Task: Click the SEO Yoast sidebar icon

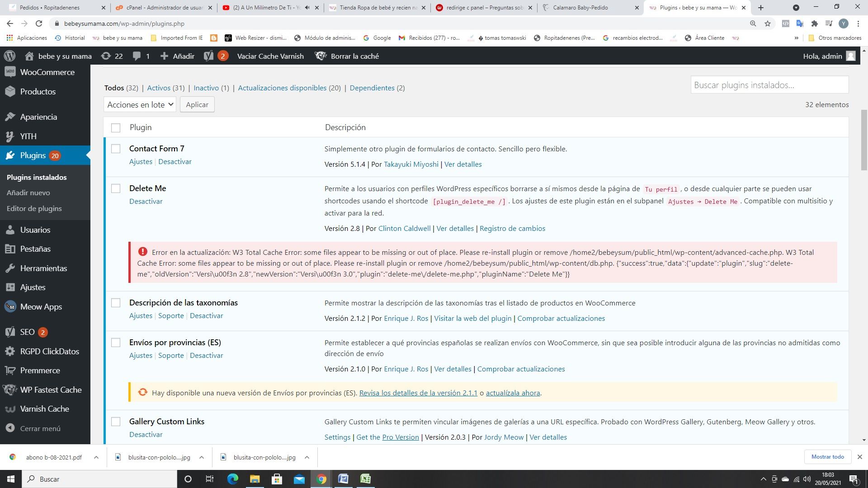Action: (10, 332)
